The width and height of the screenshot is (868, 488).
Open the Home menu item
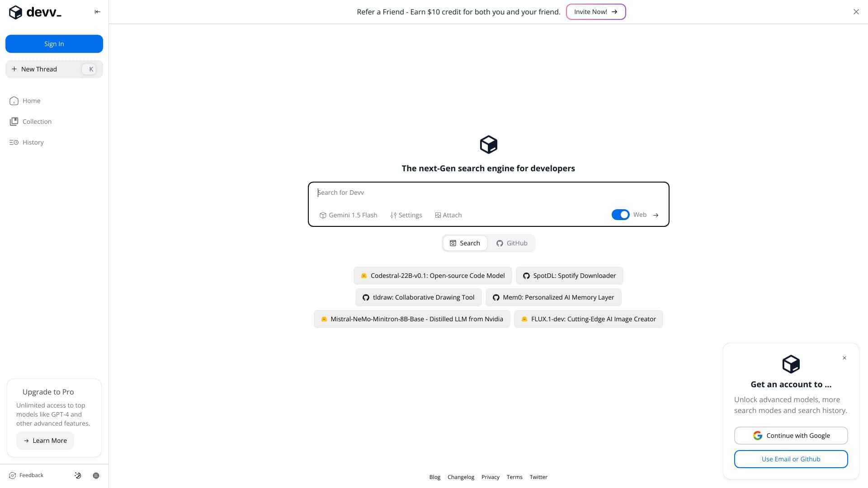coord(31,100)
